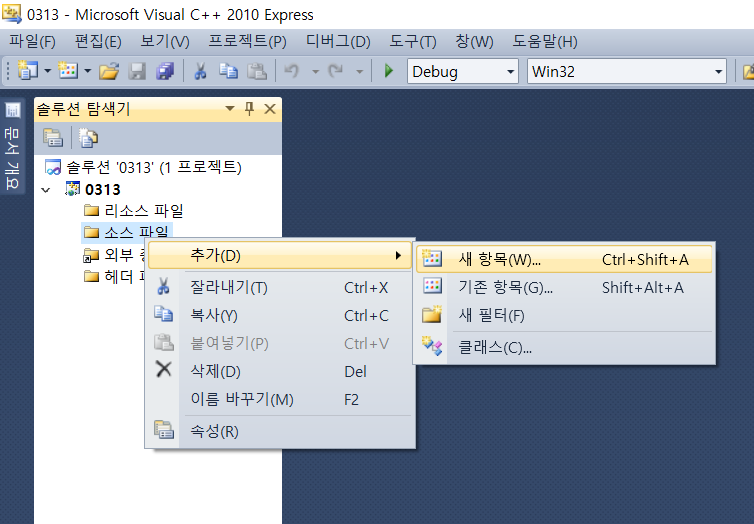
Task: Open the 창(W) menu
Action: [x=474, y=41]
